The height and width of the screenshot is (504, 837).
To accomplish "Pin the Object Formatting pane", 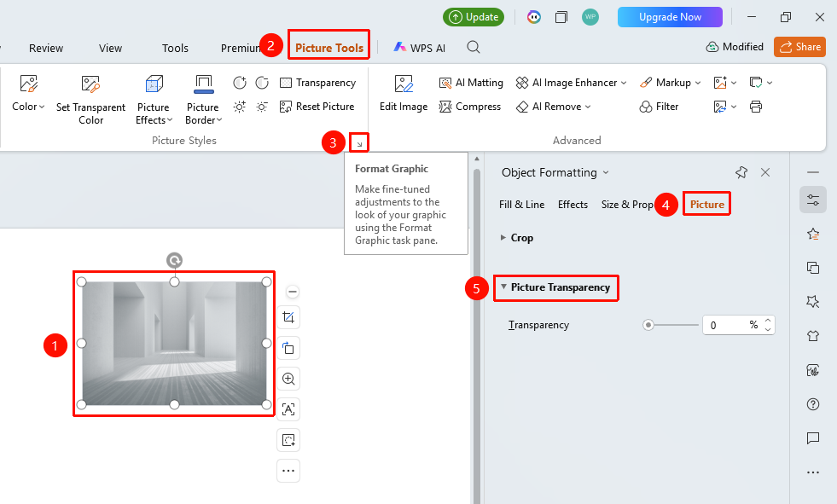I will tap(741, 172).
